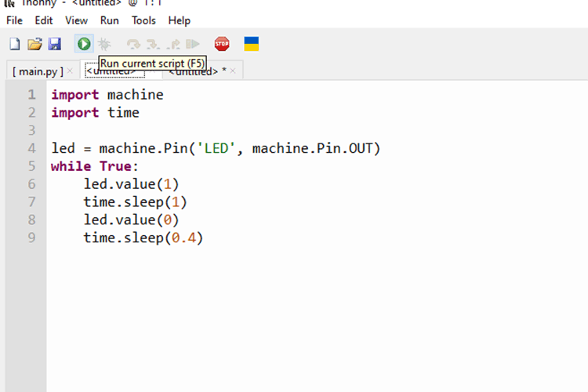588x392 pixels.
Task: Click the 'import machine' code line
Action: tap(107, 95)
